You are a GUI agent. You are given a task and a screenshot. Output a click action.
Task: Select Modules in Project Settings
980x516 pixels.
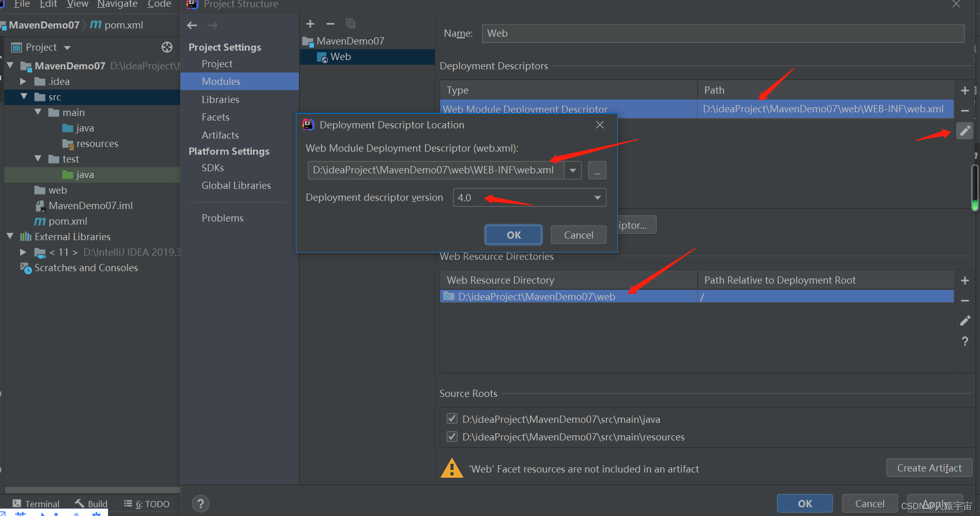tap(239, 81)
